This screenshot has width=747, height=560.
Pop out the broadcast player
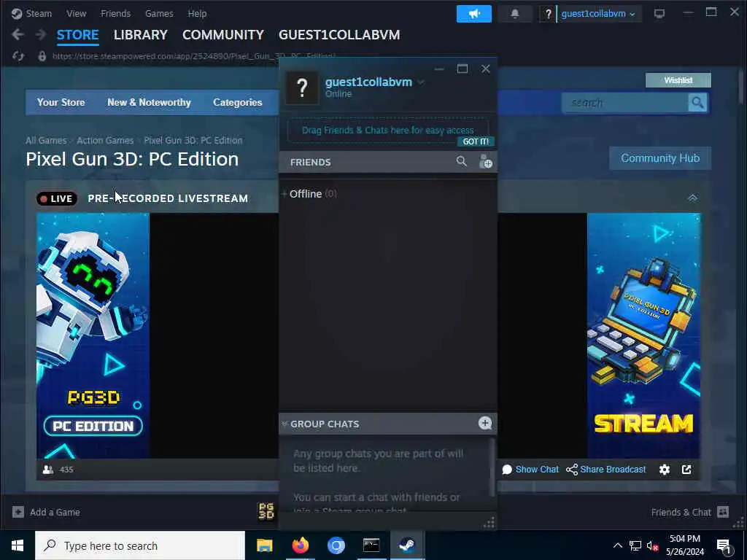(686, 470)
